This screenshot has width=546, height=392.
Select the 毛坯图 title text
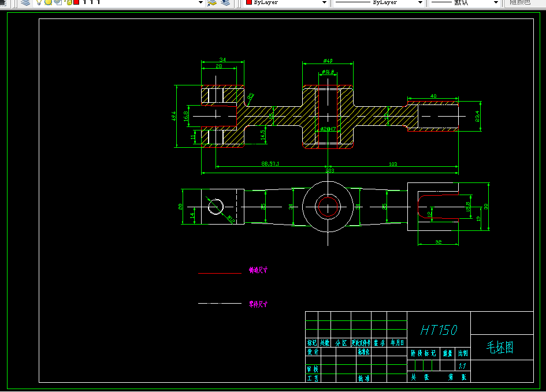(500, 347)
